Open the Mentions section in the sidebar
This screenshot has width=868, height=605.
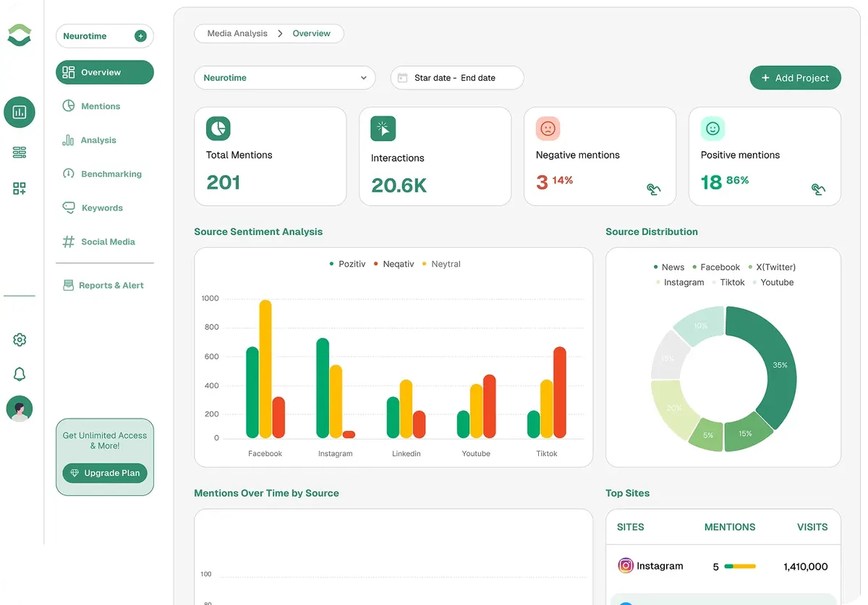point(92,106)
